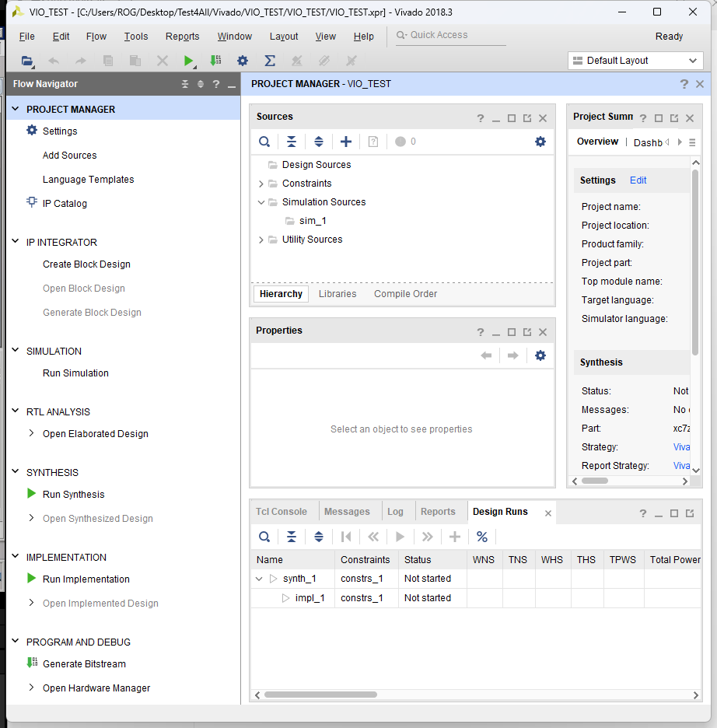Viewport: 717px width, 728px height.
Task: Collapse SIMULATION section
Action: [x=16, y=350]
